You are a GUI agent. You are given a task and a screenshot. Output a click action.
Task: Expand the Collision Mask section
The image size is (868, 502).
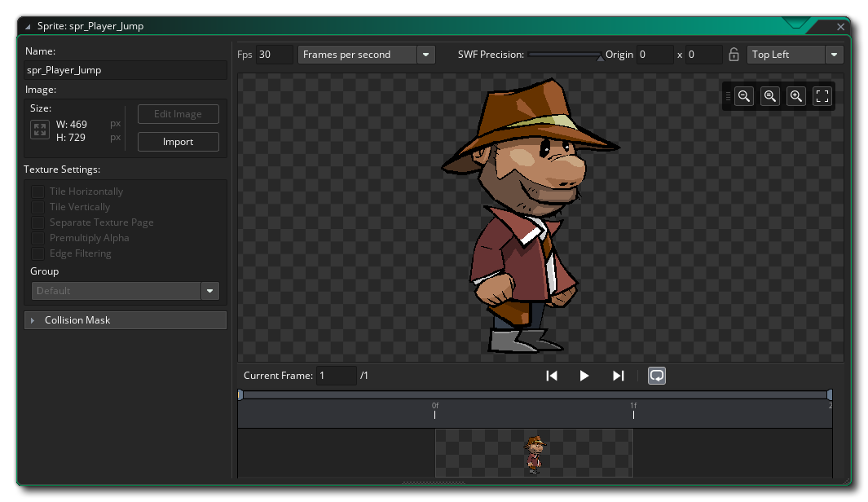coord(126,320)
